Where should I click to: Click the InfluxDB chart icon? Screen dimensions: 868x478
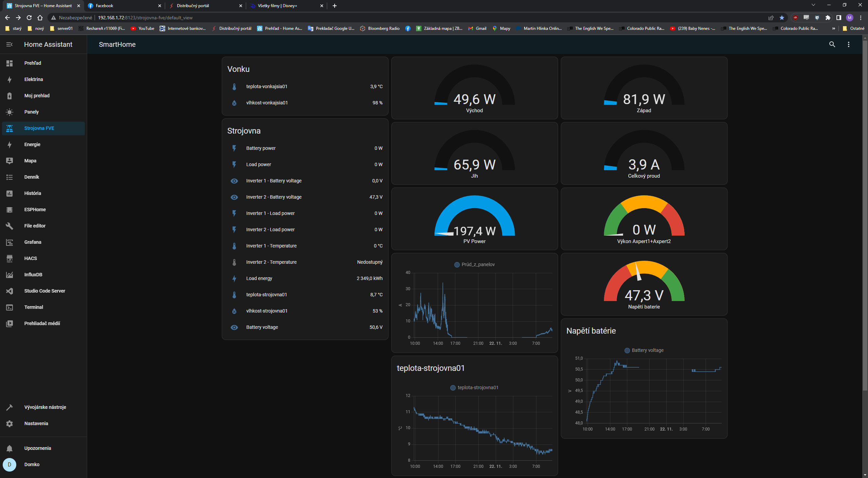click(9, 275)
